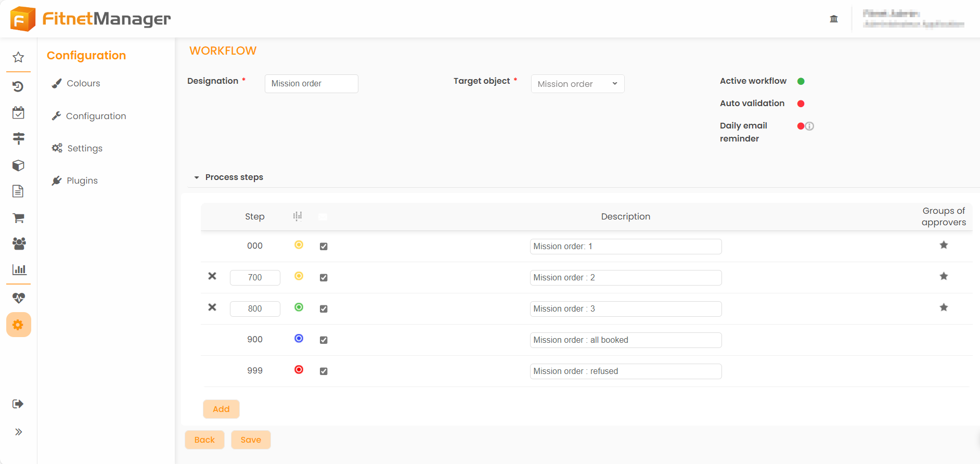Toggle the Auto validation red indicator

tap(801, 104)
